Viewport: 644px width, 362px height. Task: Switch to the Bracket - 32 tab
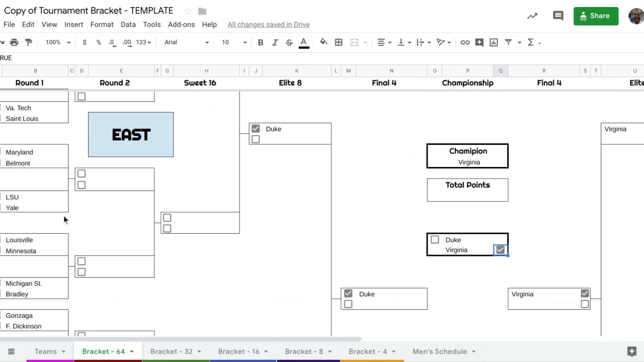tap(172, 351)
